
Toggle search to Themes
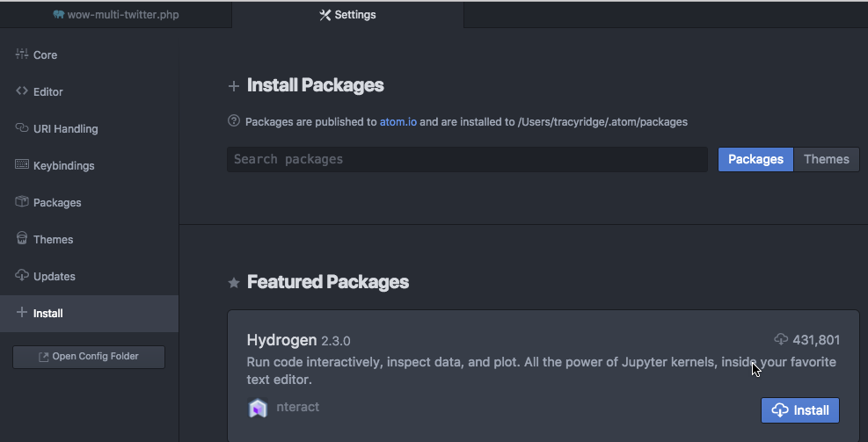tap(827, 159)
